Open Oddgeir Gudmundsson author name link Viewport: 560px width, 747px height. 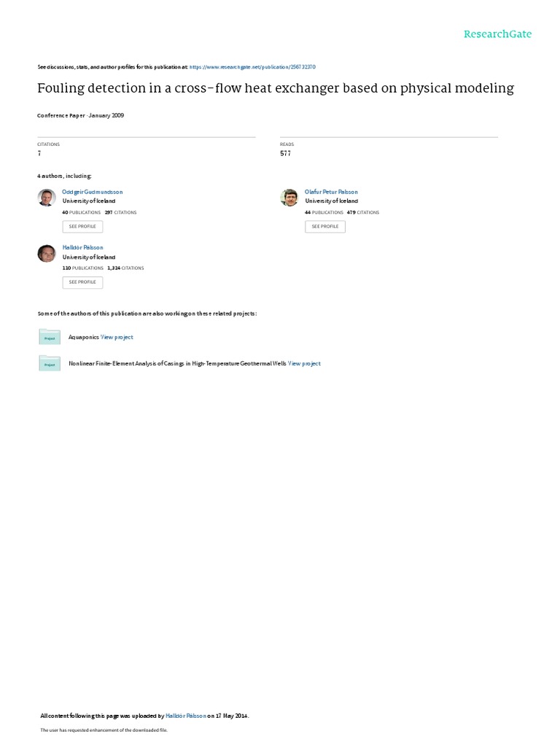(93, 192)
